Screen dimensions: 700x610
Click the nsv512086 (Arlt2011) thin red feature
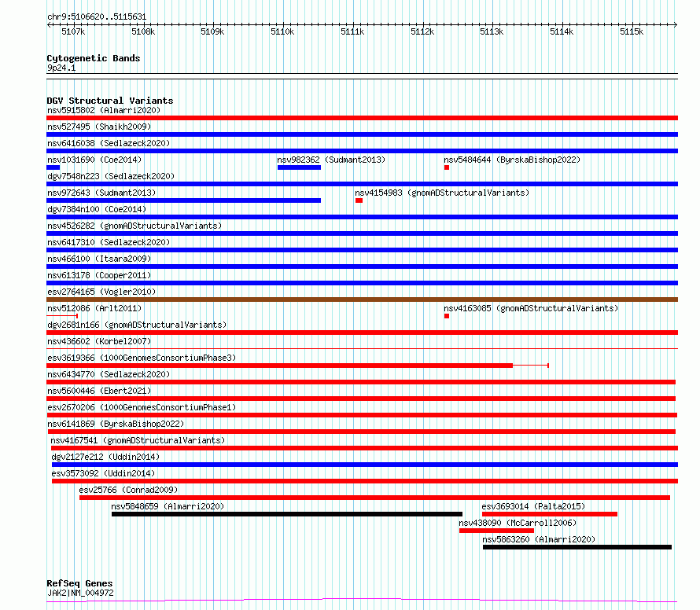62,316
